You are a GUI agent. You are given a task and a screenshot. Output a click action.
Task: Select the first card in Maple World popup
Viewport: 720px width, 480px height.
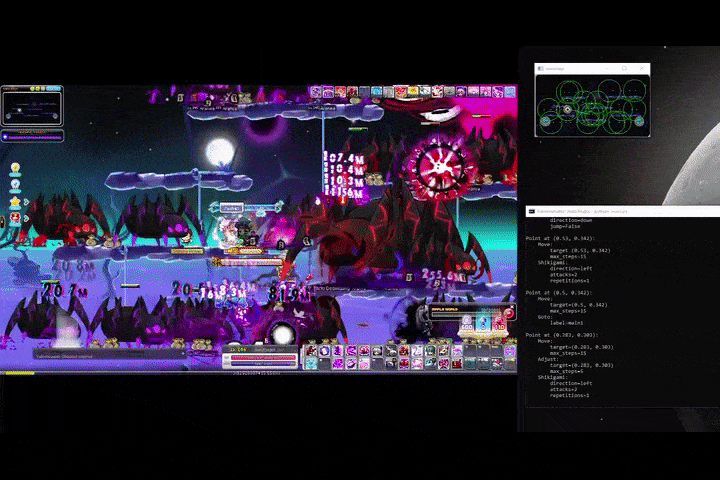(466, 322)
